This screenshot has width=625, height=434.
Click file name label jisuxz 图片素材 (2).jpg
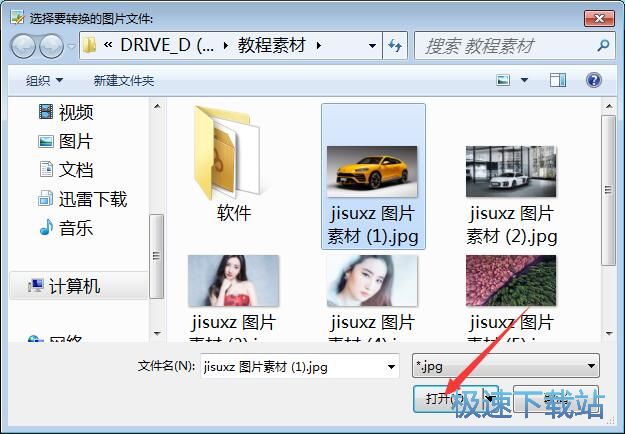512,225
